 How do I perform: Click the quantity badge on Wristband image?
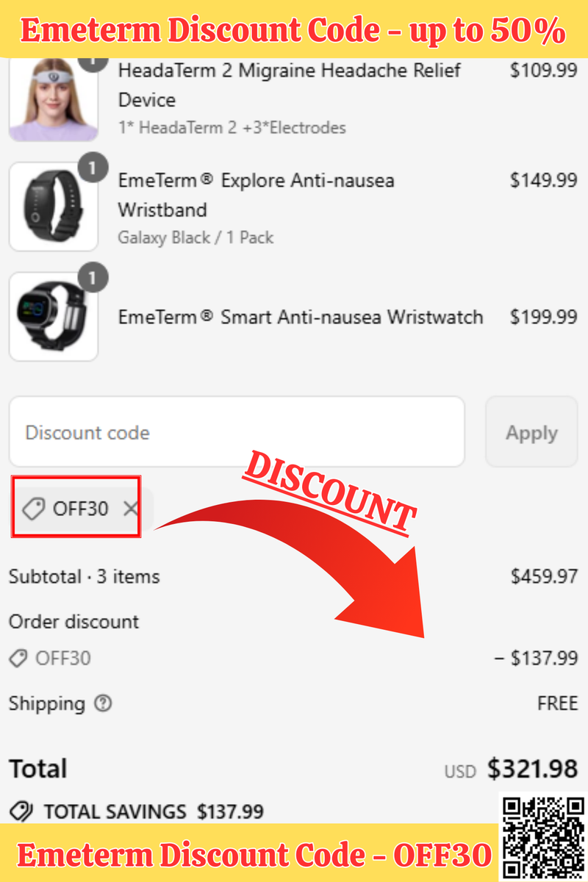92,169
